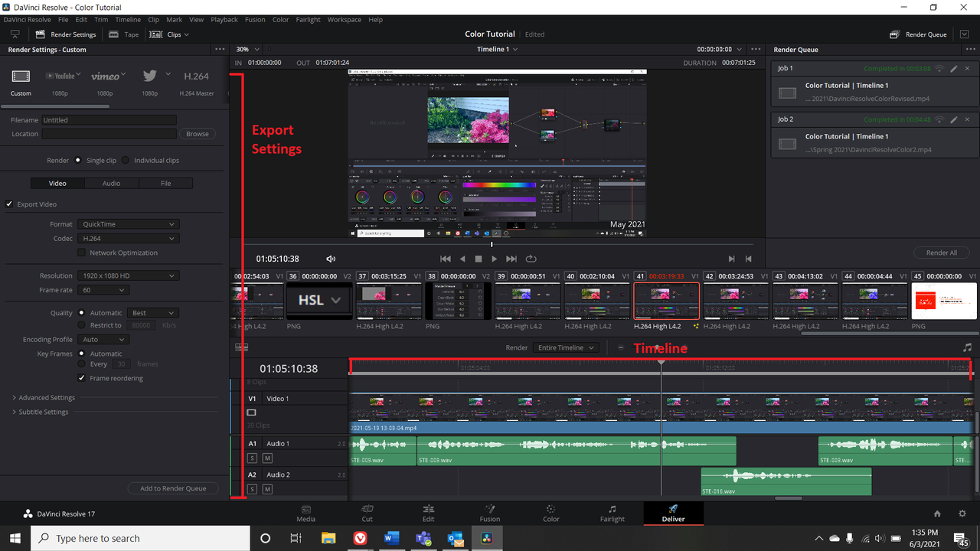Mute viewer audio with speaker icon
This screenshot has height=551, width=980.
coord(331,259)
